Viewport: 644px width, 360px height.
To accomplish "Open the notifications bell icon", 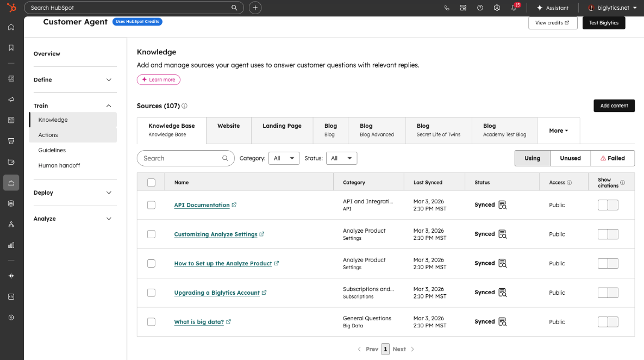I will 514,8.
